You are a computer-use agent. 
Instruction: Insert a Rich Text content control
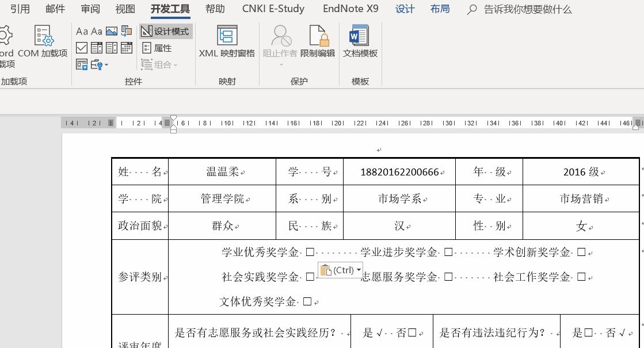(x=82, y=31)
